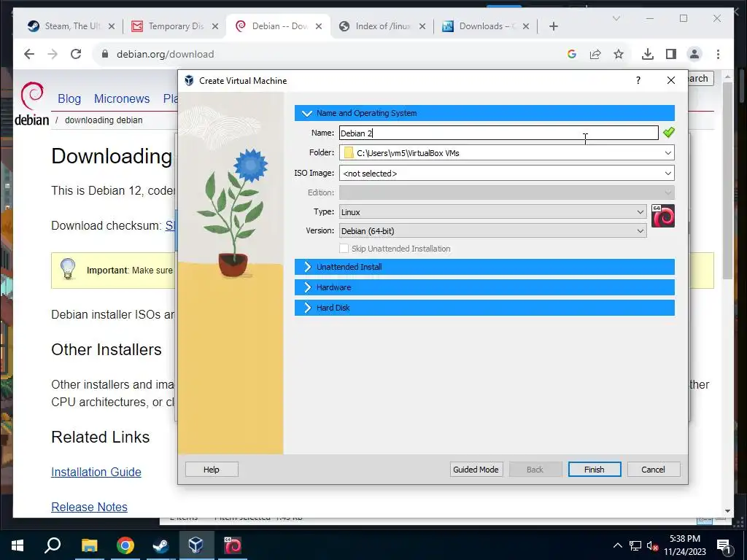Click the Debian VM icon in taskbar
Image resolution: width=747 pixels, height=560 pixels.
pos(233,545)
